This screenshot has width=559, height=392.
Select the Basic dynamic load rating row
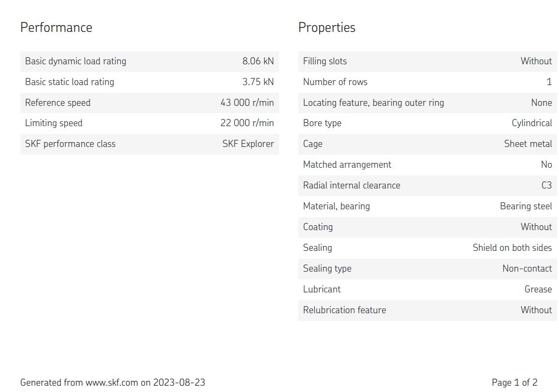[x=149, y=61]
